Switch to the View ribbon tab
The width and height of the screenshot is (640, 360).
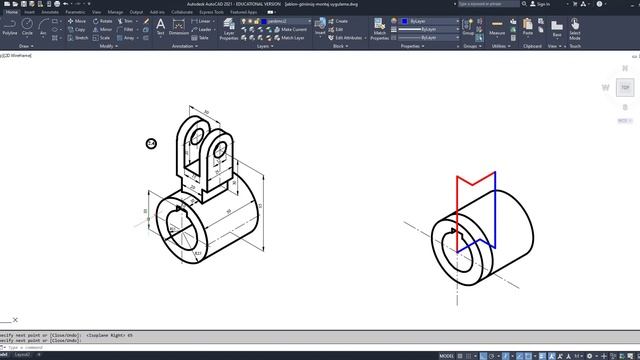(96, 12)
